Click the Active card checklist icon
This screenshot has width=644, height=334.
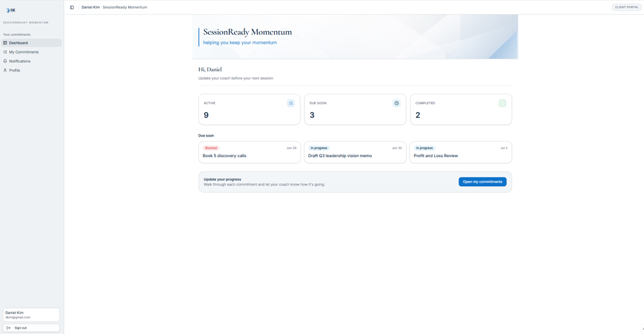[291, 104]
